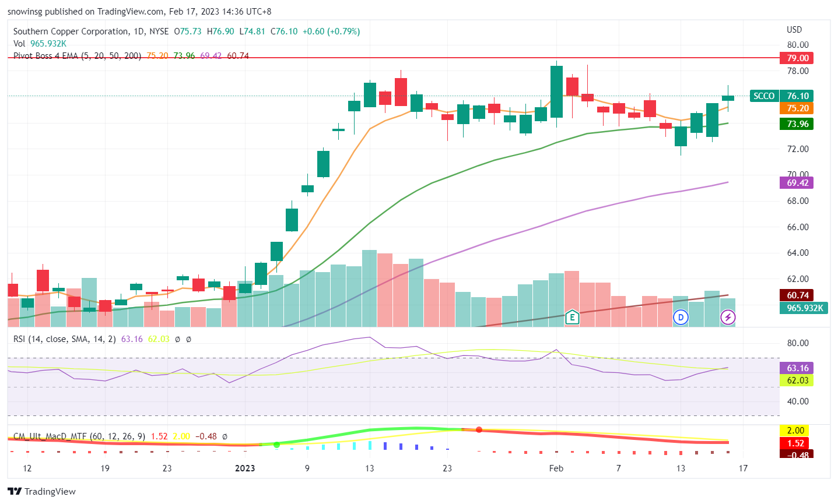Image resolution: width=838 pixels, height=504 pixels.
Task: Click the red dot on MACD line
Action: [x=479, y=430]
